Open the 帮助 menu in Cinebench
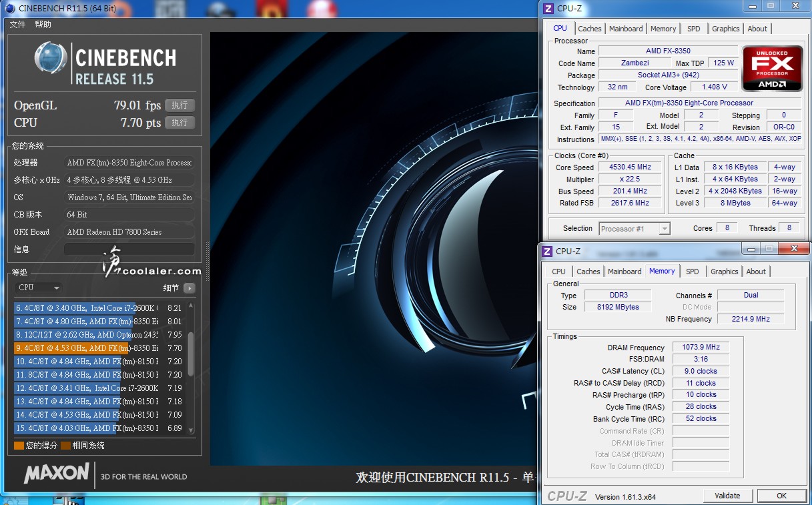The height and width of the screenshot is (505, 812). (x=43, y=25)
